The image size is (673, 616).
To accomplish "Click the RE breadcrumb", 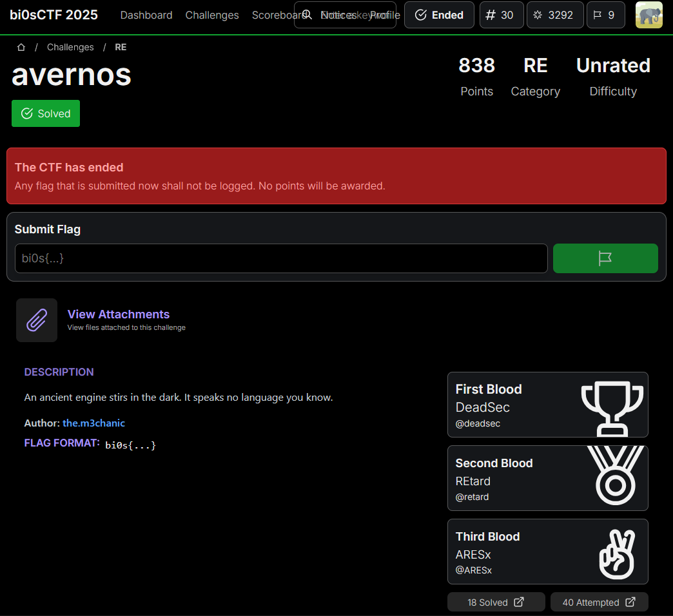I will [121, 47].
